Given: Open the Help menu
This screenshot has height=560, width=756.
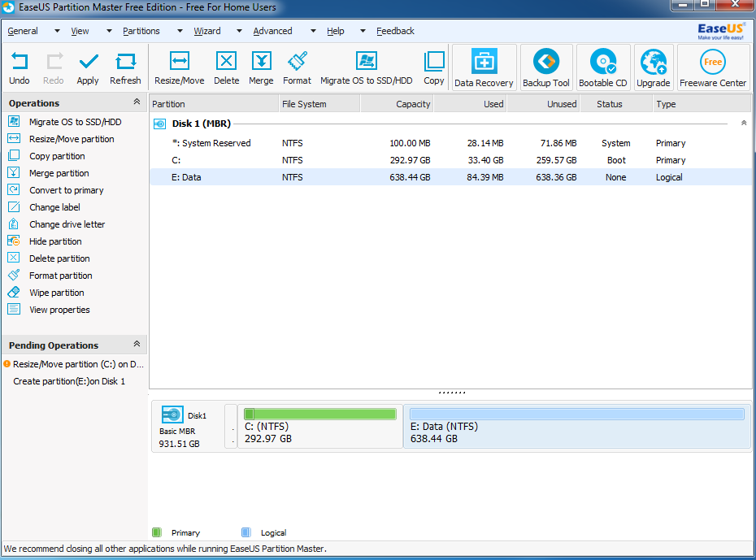Looking at the screenshot, I should [336, 31].
